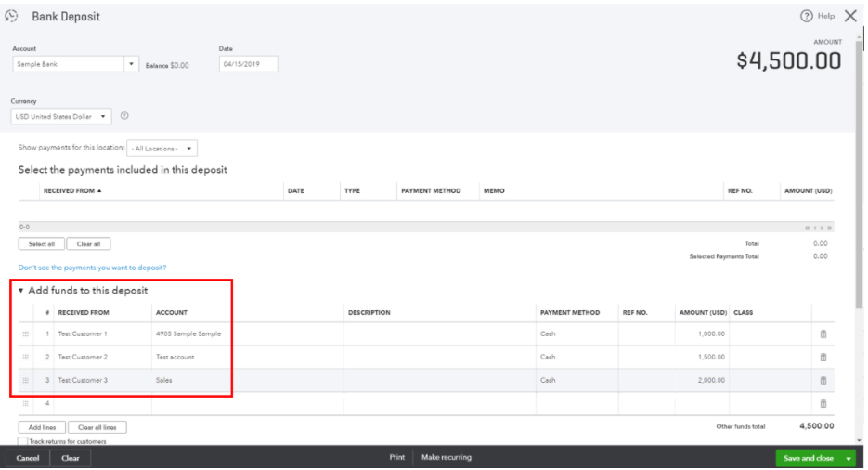Click the deposit Date field
Viewport: 868px width, 470px height.
[248, 64]
